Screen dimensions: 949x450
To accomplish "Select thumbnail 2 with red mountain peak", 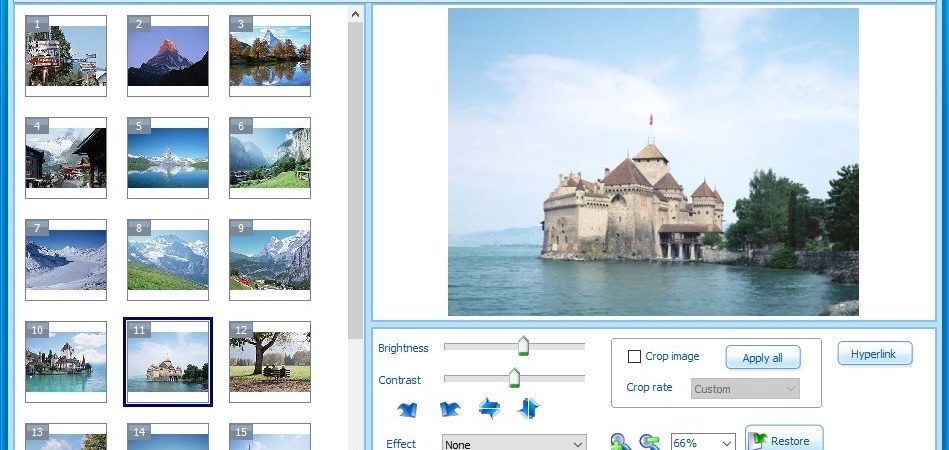I will pos(168,56).
